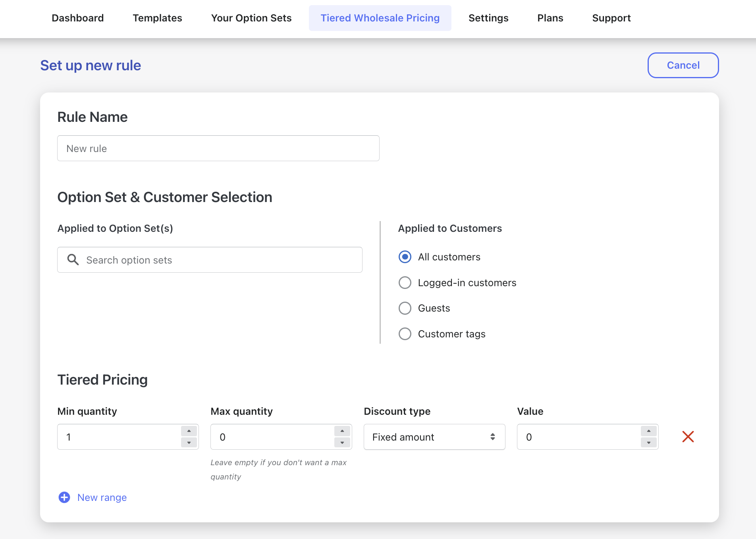Viewport: 756px width, 539px height.
Task: Click the Rule Name input field
Action: pyautogui.click(x=218, y=148)
